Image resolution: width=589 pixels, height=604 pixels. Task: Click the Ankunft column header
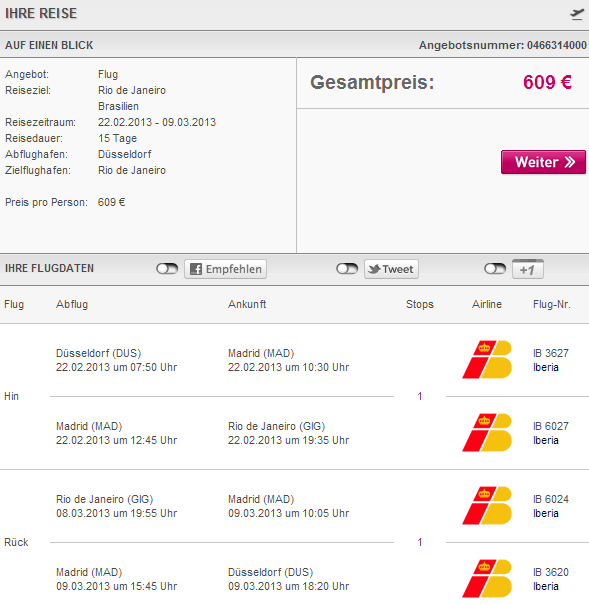pyautogui.click(x=247, y=304)
